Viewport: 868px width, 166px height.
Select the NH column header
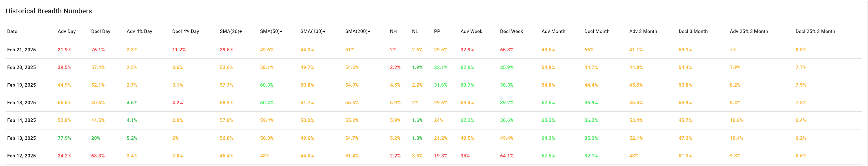pos(393,31)
